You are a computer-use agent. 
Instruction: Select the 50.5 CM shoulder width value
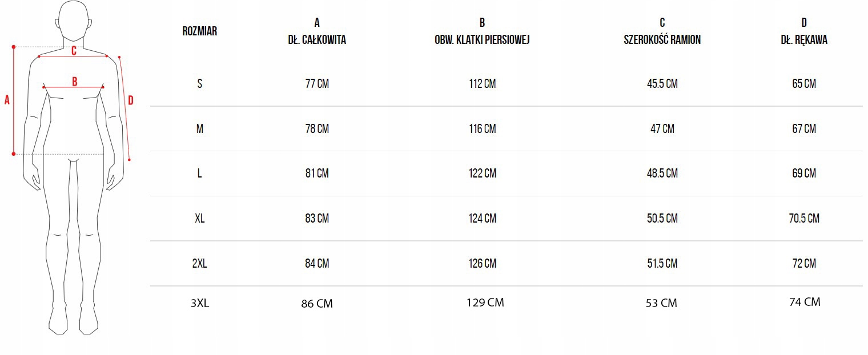click(x=662, y=219)
